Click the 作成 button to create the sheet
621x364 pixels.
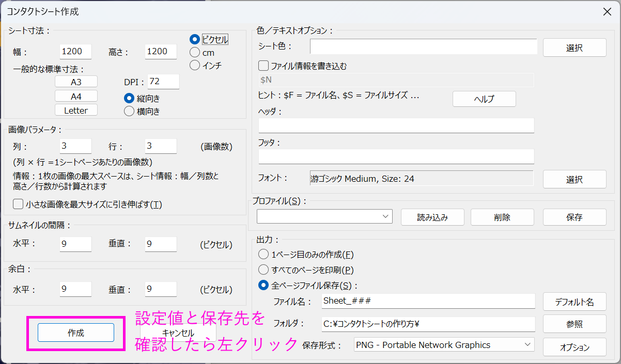[x=76, y=333]
